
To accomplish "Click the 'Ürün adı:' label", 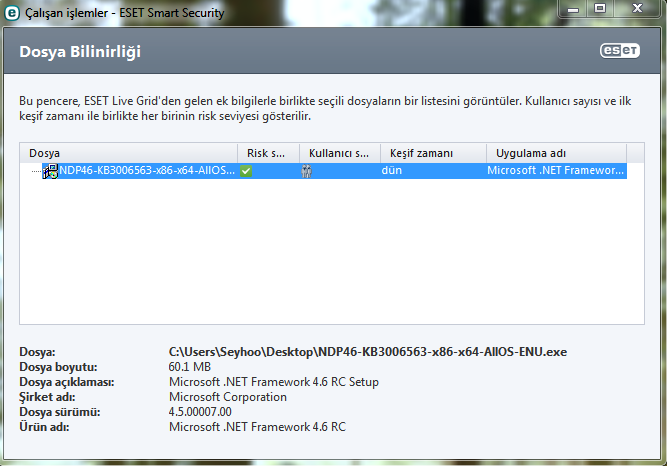I will (x=44, y=427).
